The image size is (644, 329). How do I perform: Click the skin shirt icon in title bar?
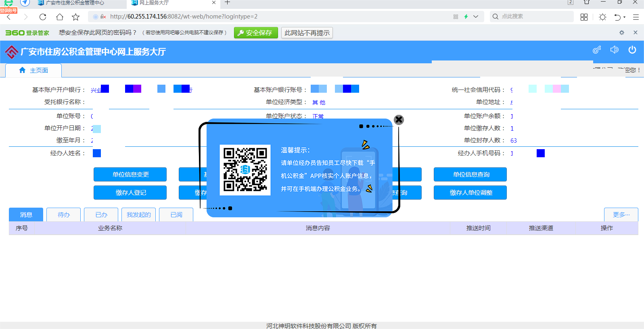[x=587, y=2]
